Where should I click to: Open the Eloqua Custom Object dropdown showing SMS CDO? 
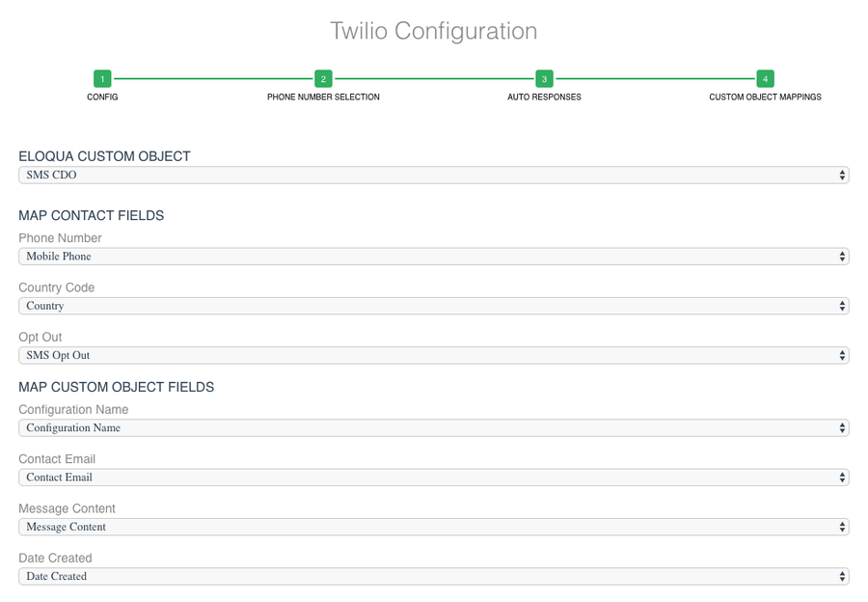pyautogui.click(x=433, y=175)
